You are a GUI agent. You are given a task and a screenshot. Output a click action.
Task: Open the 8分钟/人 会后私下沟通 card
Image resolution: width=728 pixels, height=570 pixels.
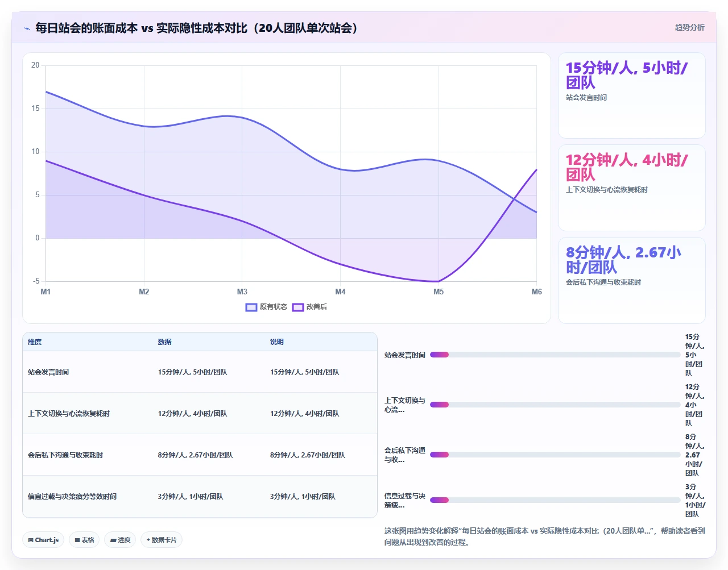[632, 280]
